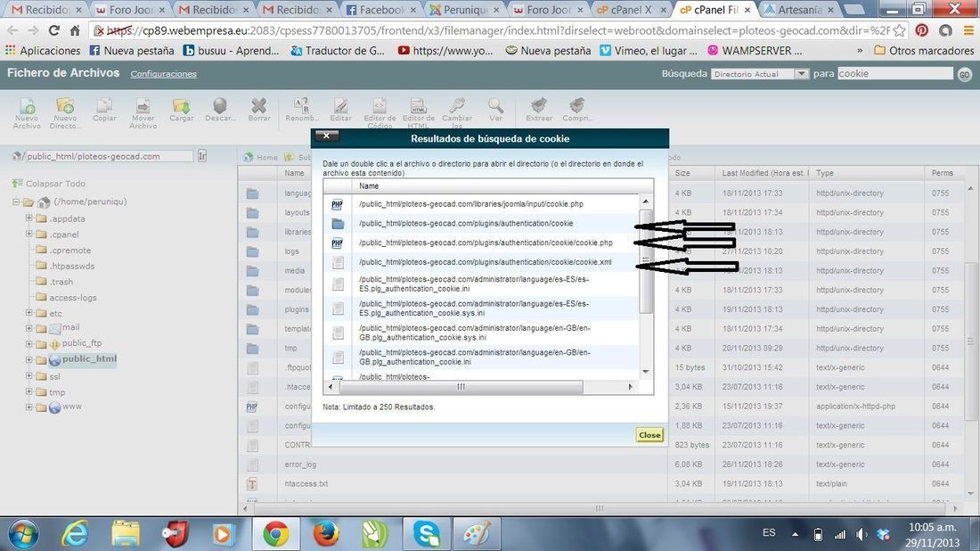Click the search field containing cookie
The height and width of the screenshot is (551, 980).
click(x=894, y=74)
